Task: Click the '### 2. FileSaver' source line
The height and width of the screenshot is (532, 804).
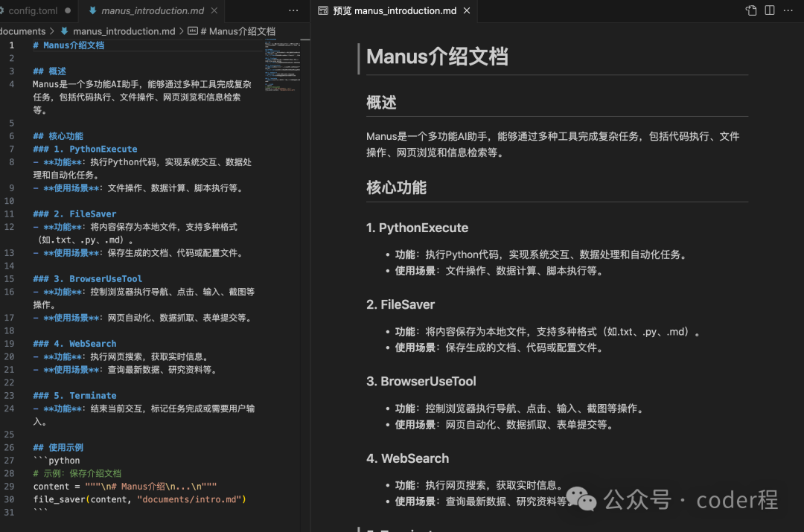Action: [x=75, y=214]
